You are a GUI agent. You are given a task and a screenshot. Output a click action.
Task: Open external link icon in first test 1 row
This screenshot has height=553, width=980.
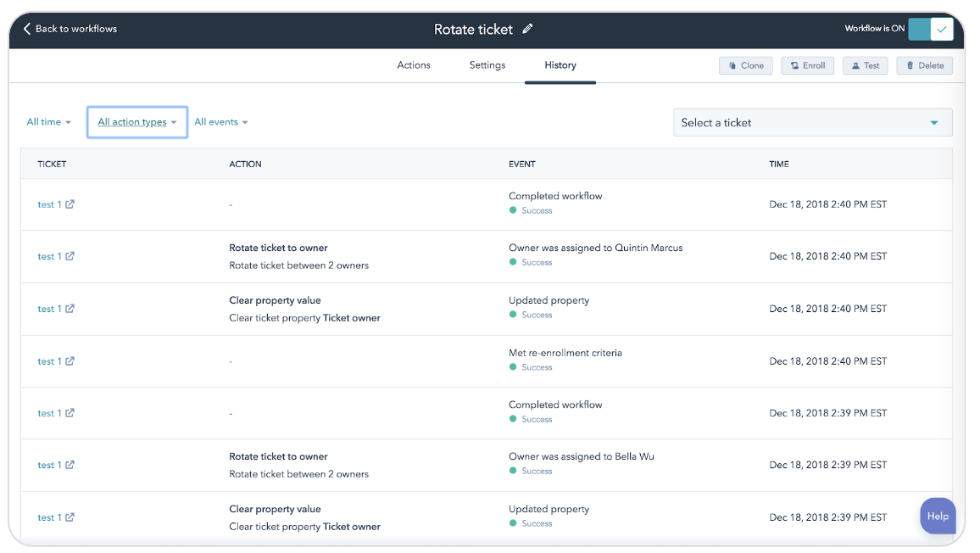(70, 204)
